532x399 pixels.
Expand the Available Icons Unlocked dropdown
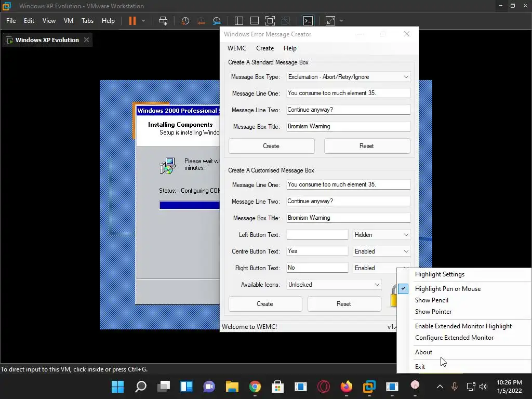pos(334,285)
